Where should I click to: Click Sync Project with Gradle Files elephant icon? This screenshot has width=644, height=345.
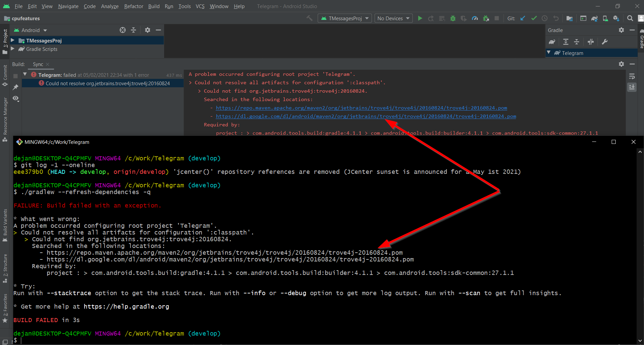pos(594,18)
